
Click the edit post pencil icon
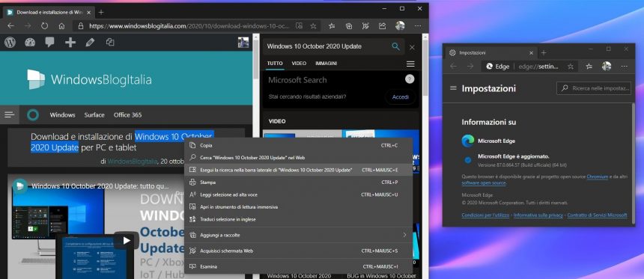(90, 42)
